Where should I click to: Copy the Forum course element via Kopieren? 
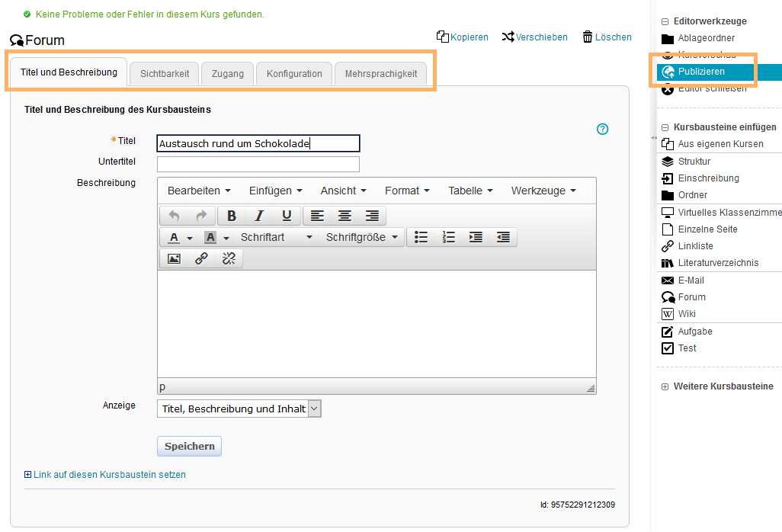coord(462,37)
